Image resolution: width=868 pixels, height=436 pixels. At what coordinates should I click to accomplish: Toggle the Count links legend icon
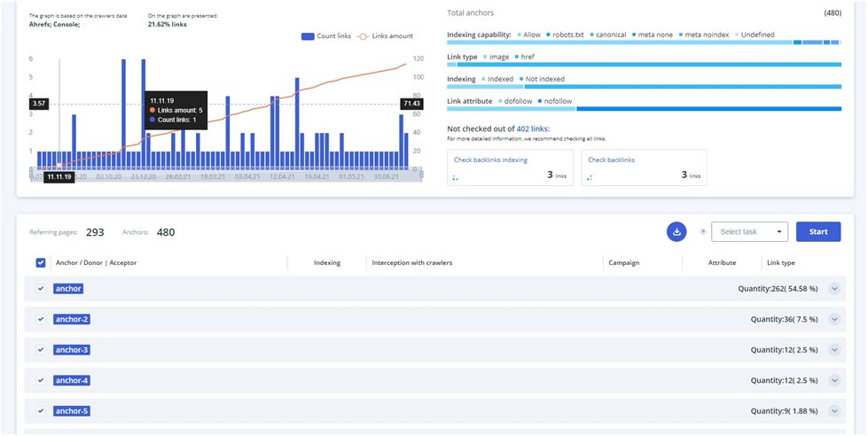point(308,36)
